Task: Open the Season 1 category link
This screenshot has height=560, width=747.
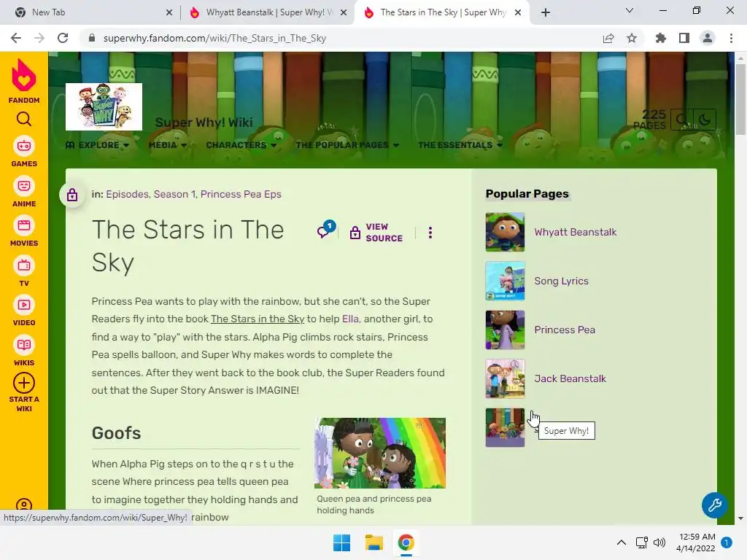Action: click(174, 194)
